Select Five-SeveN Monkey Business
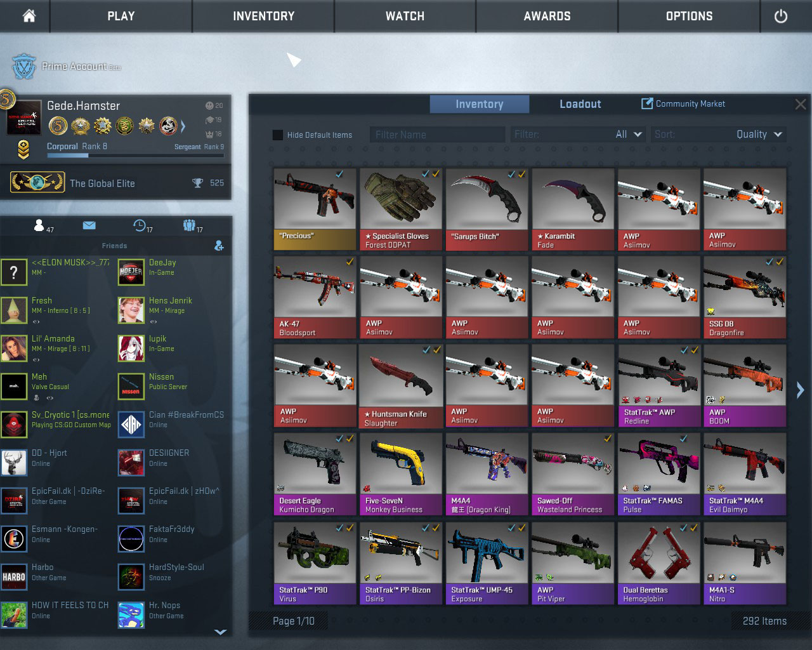 401,474
